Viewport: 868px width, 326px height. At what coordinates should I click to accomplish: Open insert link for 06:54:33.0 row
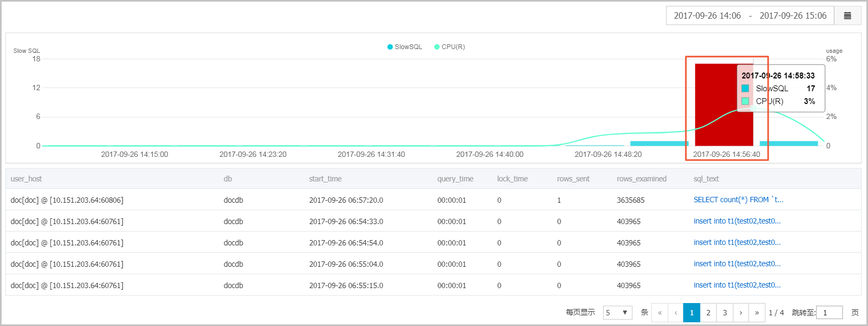click(737, 221)
